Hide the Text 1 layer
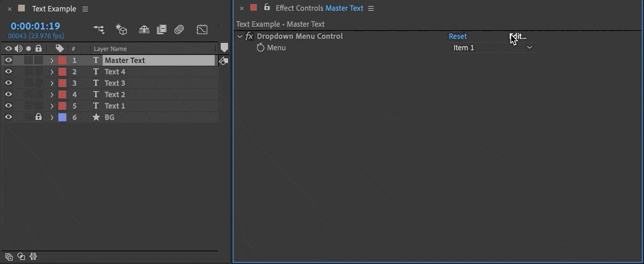Image resolution: width=644 pixels, height=264 pixels. pyautogui.click(x=9, y=106)
